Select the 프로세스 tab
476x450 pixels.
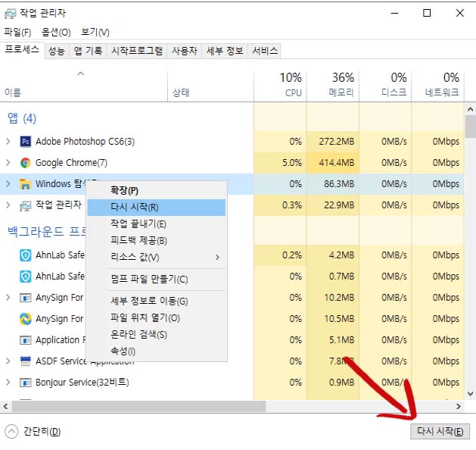(x=22, y=49)
